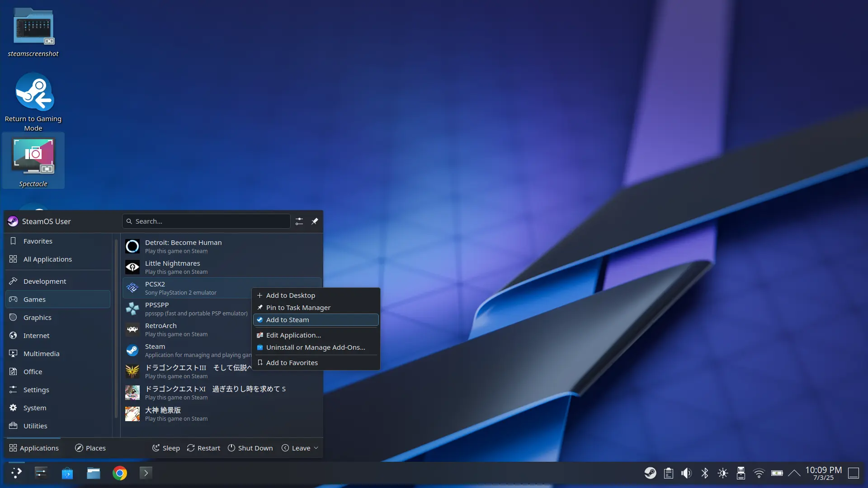Image resolution: width=868 pixels, height=488 pixels.
Task: Choose Add to Favorites menu entry
Action: 316,363
